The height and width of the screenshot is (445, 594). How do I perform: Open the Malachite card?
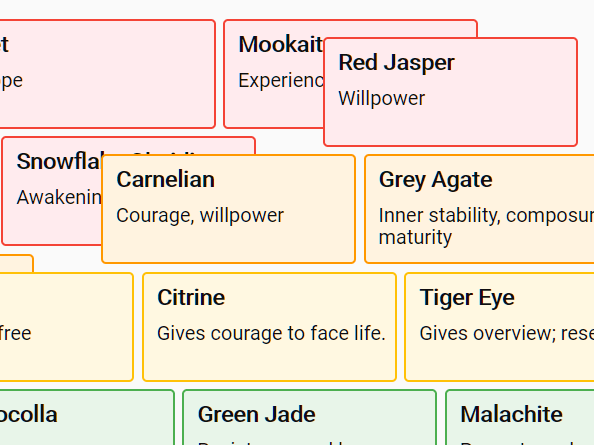(x=520, y=417)
